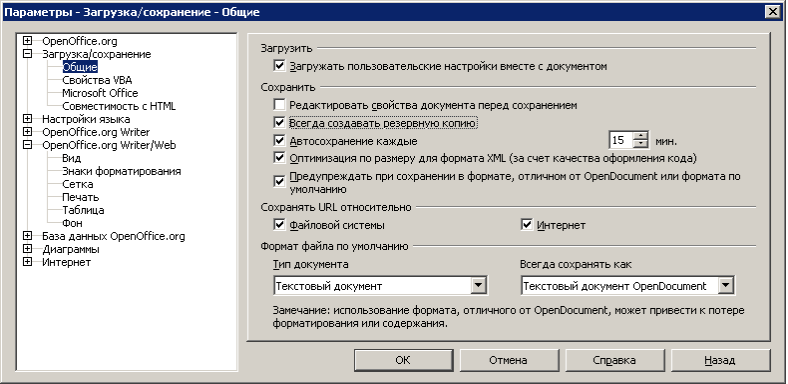Click the OpenOffice.org Writer tree label

pyautogui.click(x=95, y=133)
